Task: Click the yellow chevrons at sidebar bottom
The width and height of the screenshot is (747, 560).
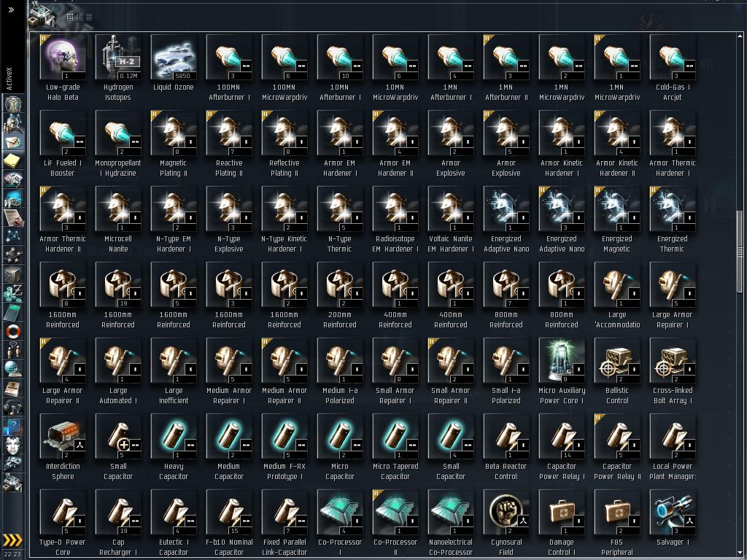Action: click(x=12, y=540)
